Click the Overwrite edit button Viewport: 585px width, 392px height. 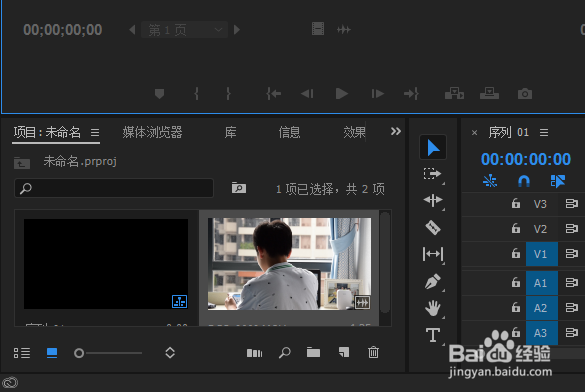point(489,93)
